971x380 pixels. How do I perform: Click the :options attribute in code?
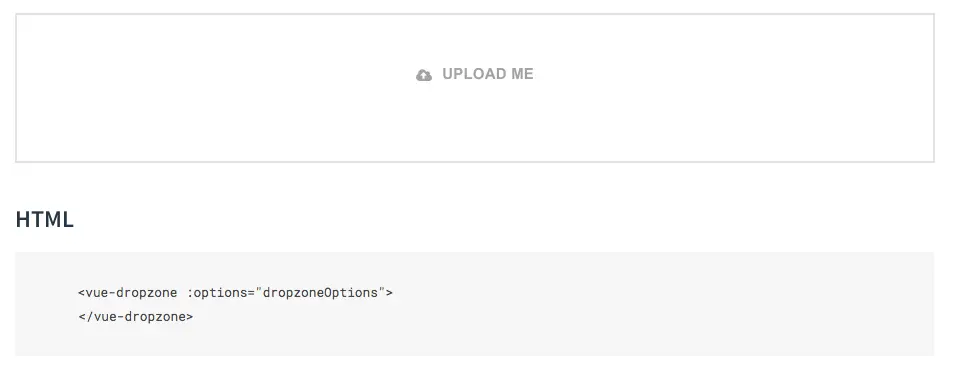[x=217, y=293]
